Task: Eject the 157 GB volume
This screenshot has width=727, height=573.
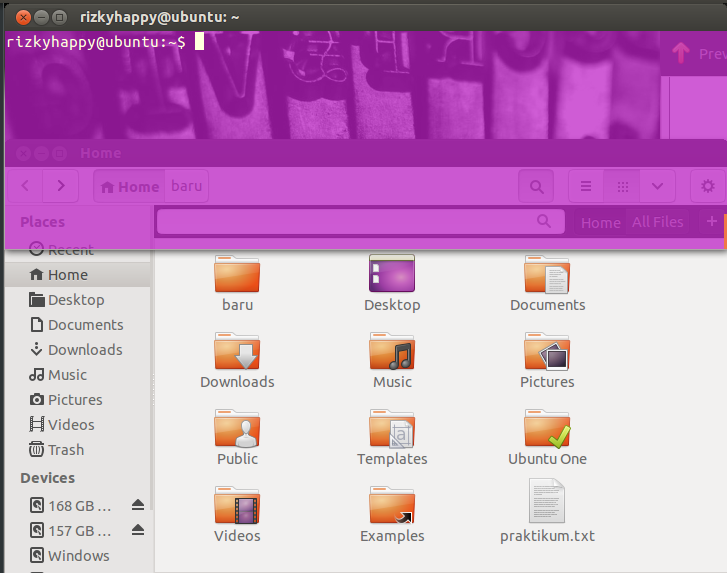Action: [138, 530]
